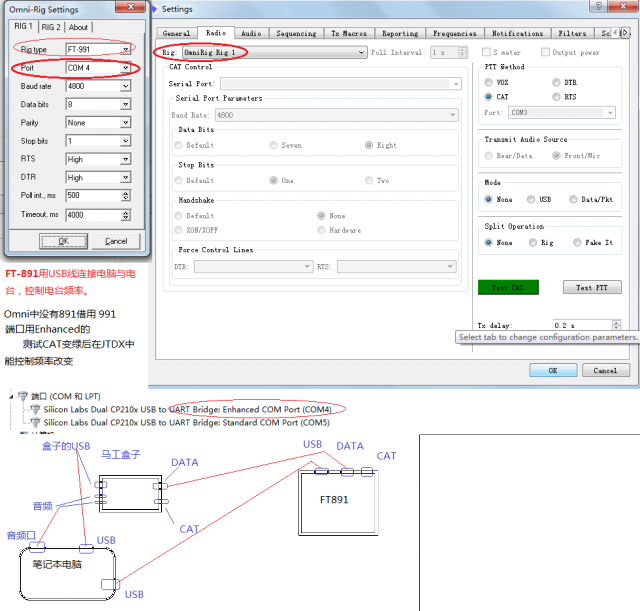Select VOX as PTT method
This screenshot has width=640, height=611.
(489, 82)
